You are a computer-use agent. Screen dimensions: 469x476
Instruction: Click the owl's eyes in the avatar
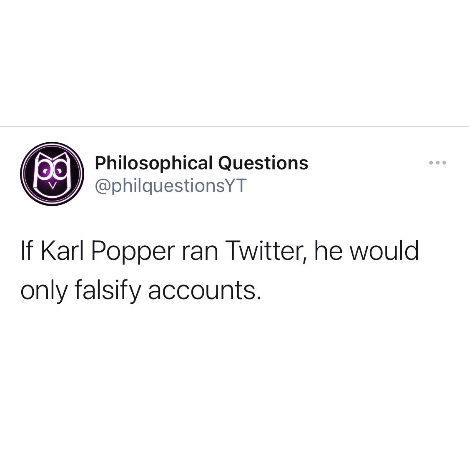52,170
